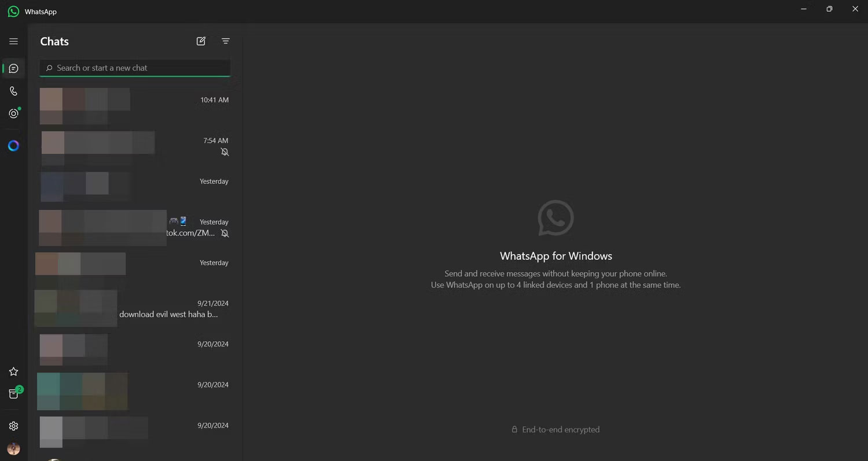
Task: Open the chat dated 9/21/2024
Action: [135, 309]
